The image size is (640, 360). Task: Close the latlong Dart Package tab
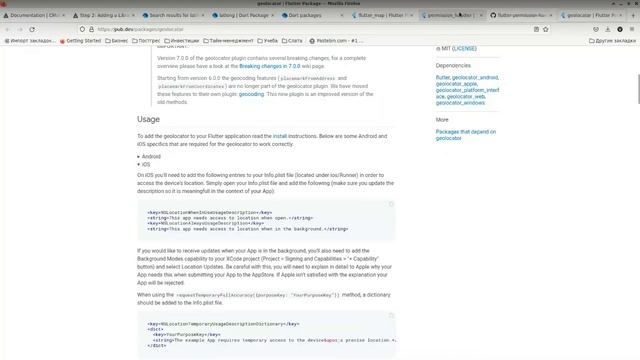click(x=273, y=15)
